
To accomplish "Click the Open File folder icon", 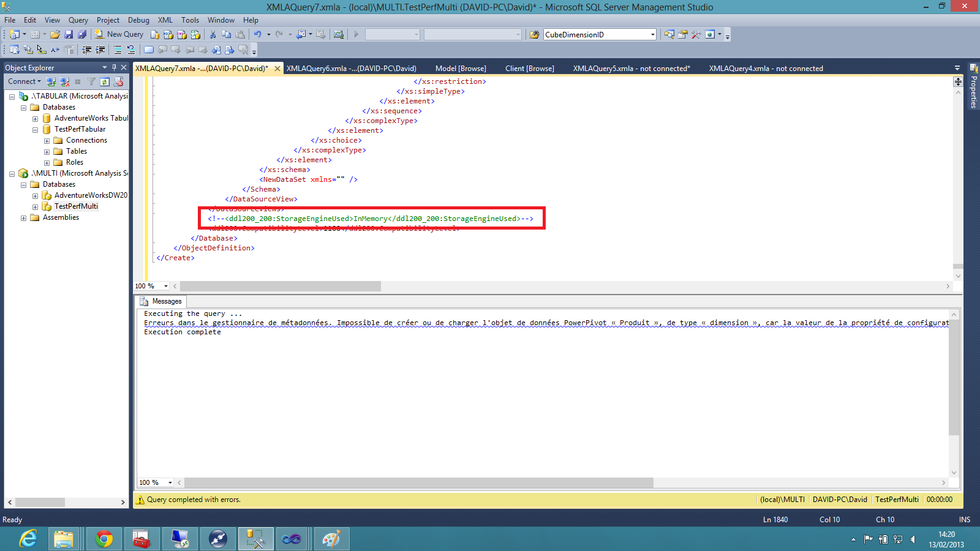I will (x=55, y=34).
